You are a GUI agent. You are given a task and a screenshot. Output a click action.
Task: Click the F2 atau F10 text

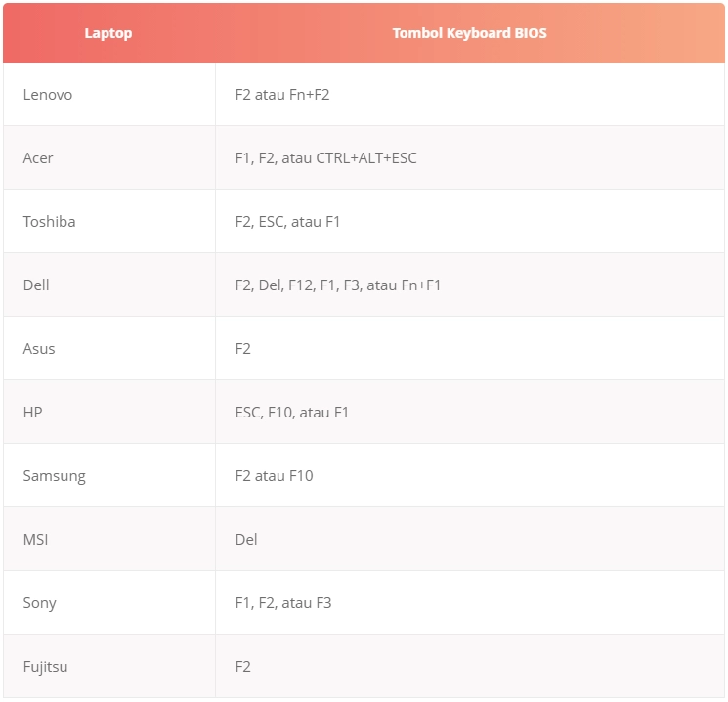274,476
